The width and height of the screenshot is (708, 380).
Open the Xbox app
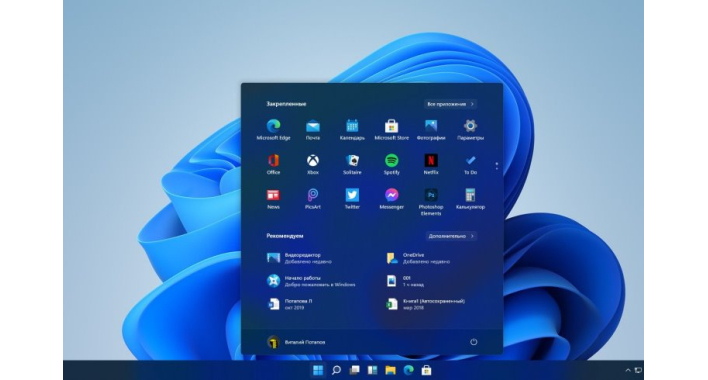312,164
